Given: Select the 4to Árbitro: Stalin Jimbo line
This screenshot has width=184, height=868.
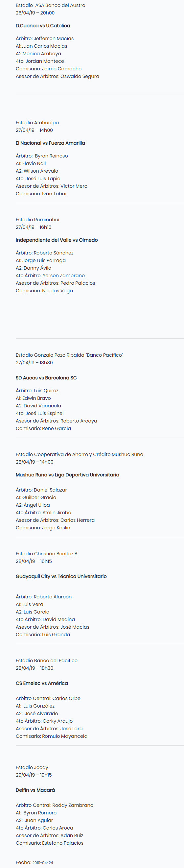Looking at the screenshot, I should coord(43,513).
